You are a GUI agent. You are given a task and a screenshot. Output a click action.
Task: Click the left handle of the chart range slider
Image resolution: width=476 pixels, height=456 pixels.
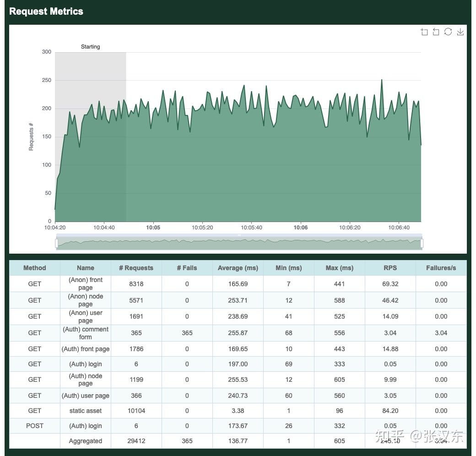[x=57, y=243]
